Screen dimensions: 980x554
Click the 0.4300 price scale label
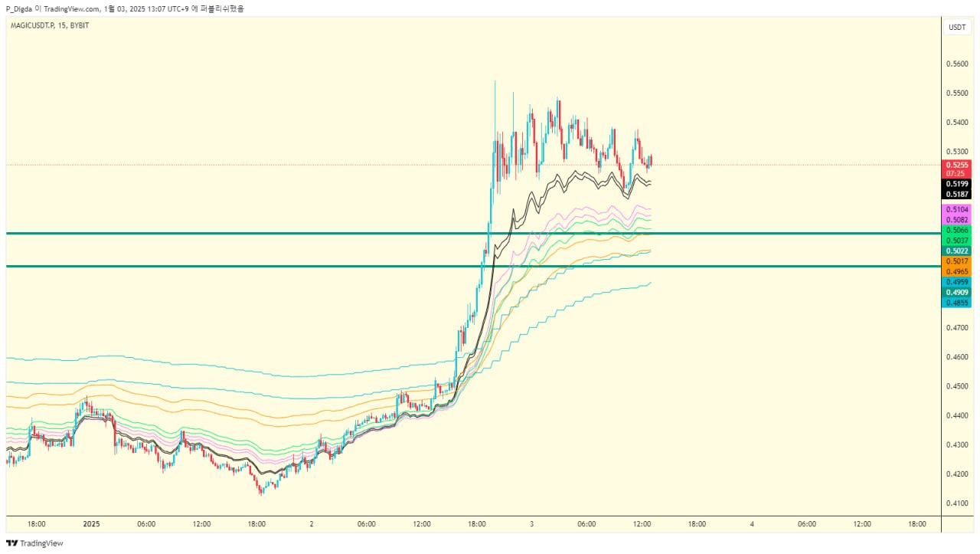[x=957, y=445]
